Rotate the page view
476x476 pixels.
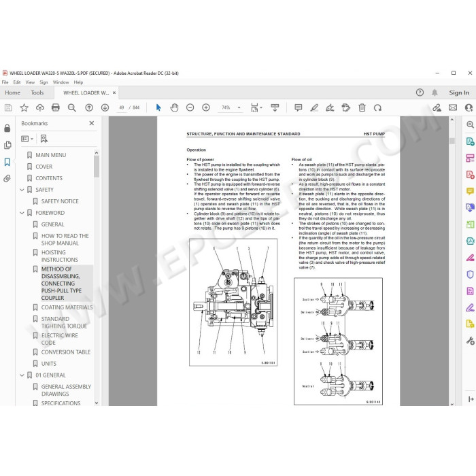pos(377,107)
